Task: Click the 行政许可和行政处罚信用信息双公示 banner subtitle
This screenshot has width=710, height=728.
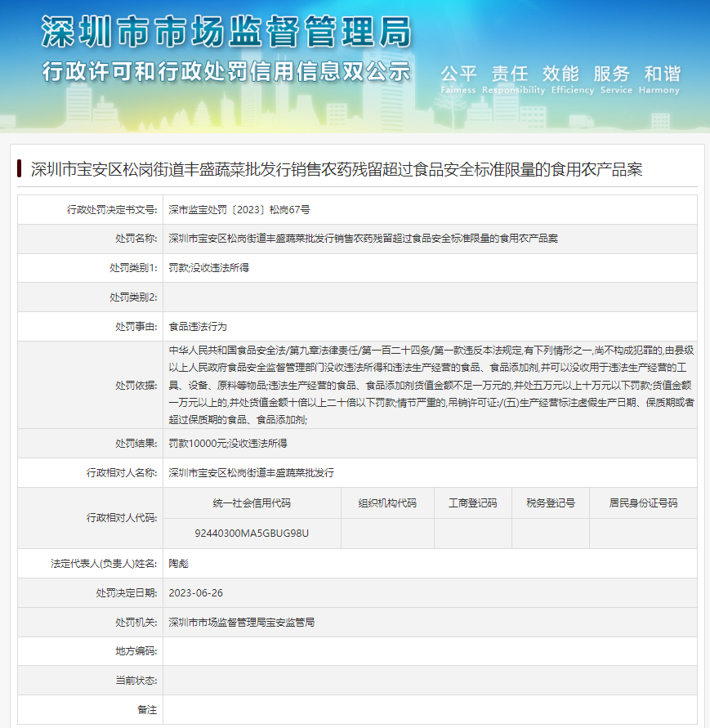Action: (226, 72)
